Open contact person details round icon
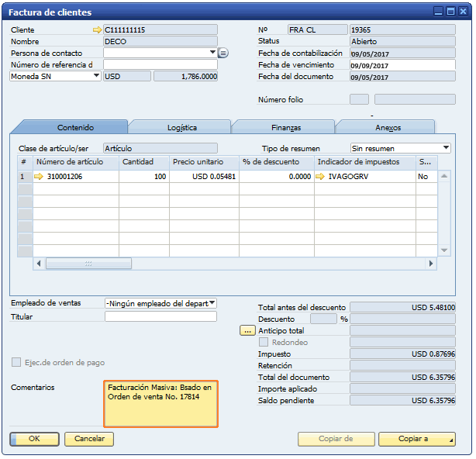 coord(223,53)
